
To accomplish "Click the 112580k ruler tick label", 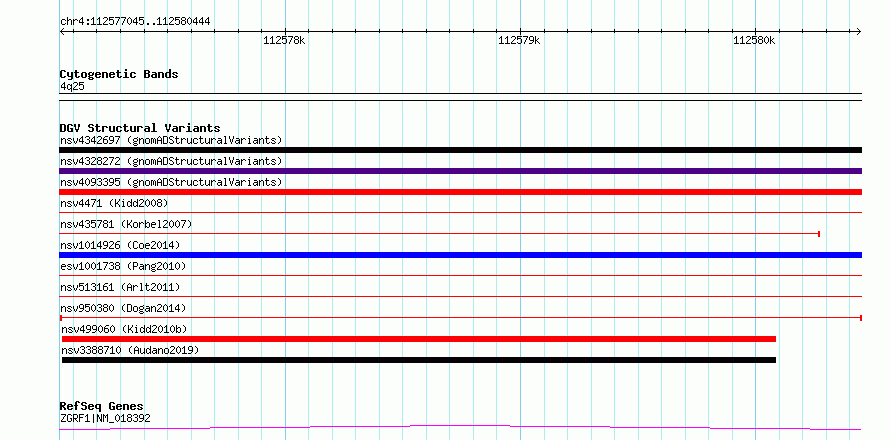I will [754, 41].
